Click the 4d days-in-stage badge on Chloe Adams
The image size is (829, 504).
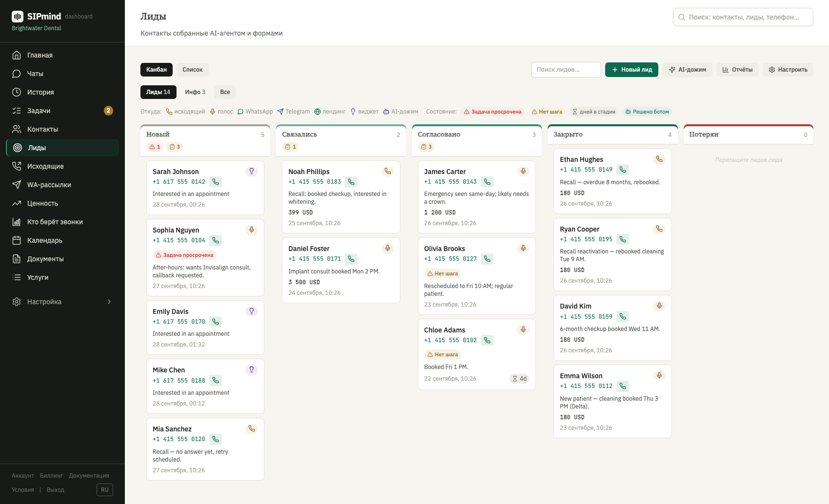point(519,379)
